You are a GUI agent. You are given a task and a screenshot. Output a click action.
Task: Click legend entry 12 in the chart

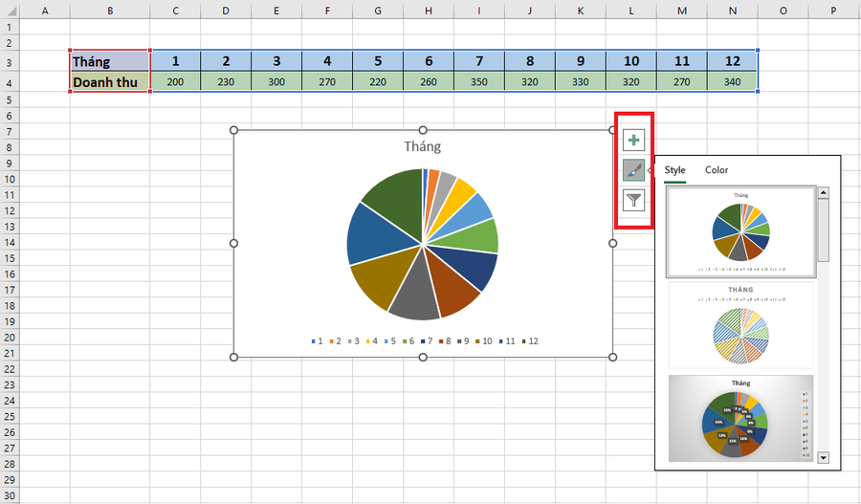[530, 341]
